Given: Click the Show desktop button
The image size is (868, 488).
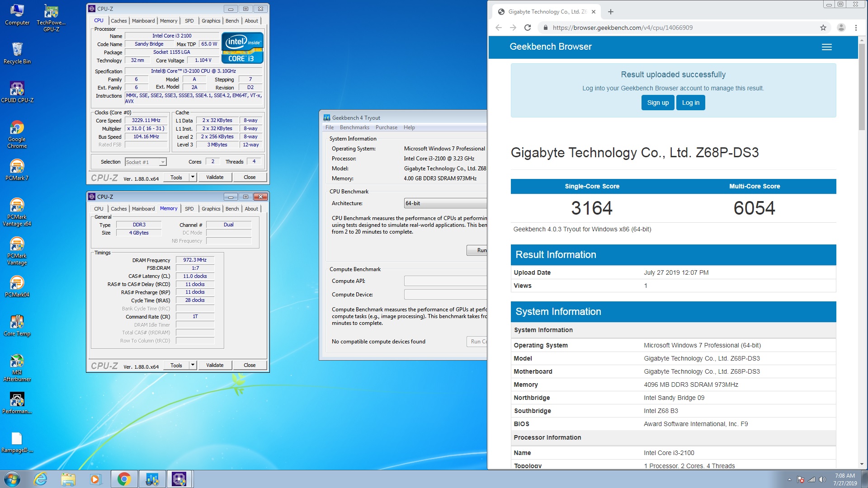Looking at the screenshot, I should (864, 479).
